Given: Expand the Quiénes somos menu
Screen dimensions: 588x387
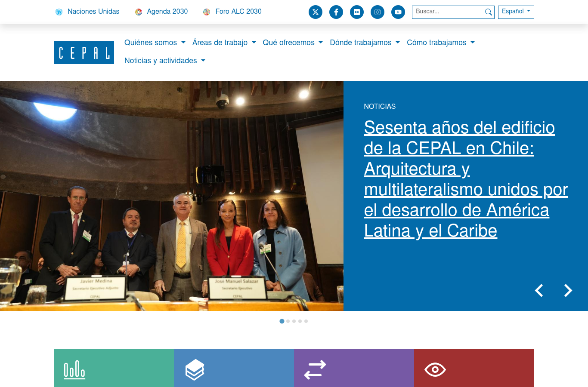Looking at the screenshot, I should [155, 43].
